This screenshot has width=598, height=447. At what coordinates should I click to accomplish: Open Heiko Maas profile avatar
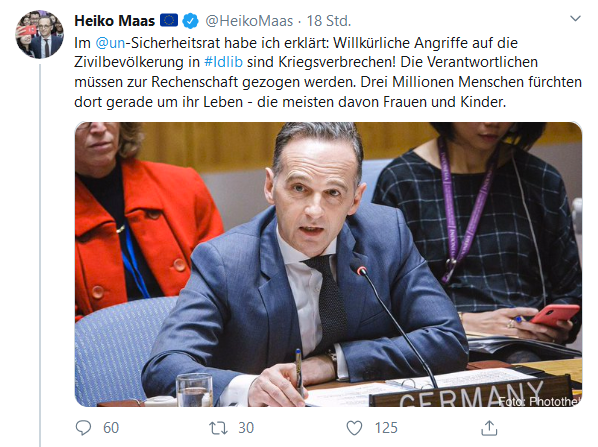(40, 34)
